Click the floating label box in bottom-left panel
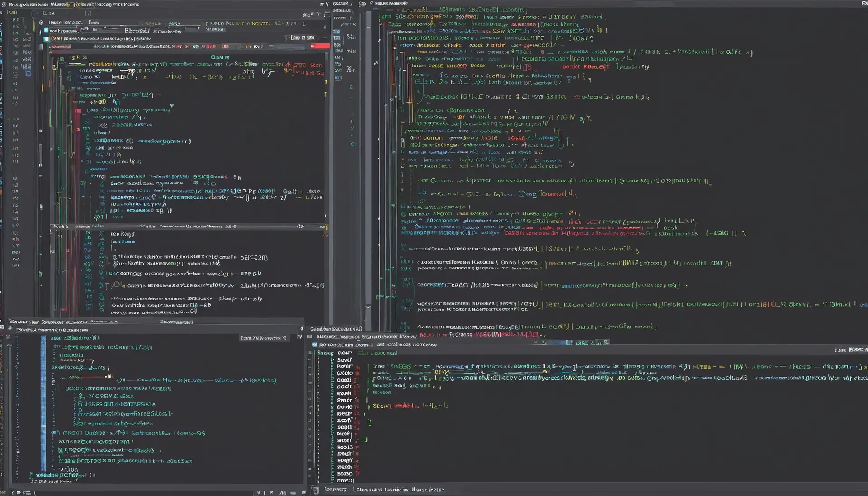This screenshot has height=496, width=868. (264, 338)
